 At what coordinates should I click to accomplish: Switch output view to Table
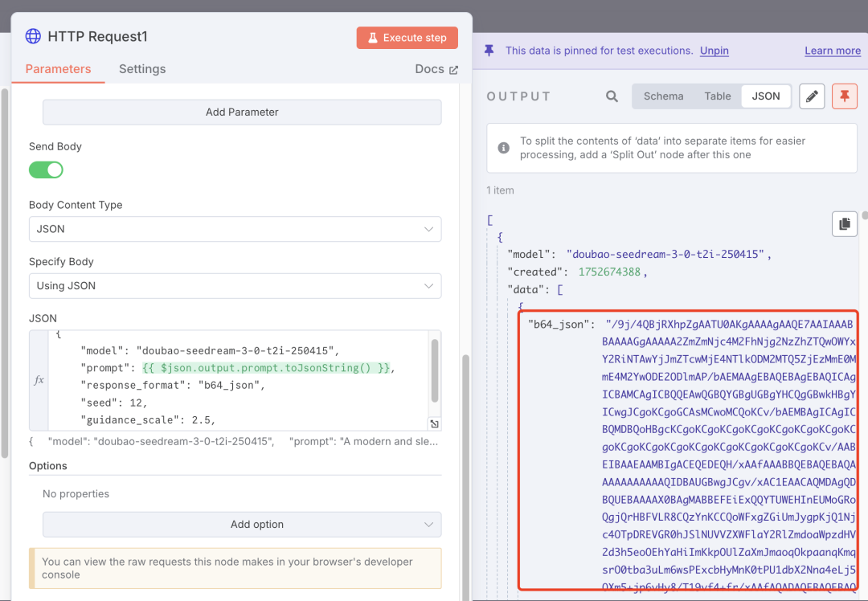click(x=718, y=96)
